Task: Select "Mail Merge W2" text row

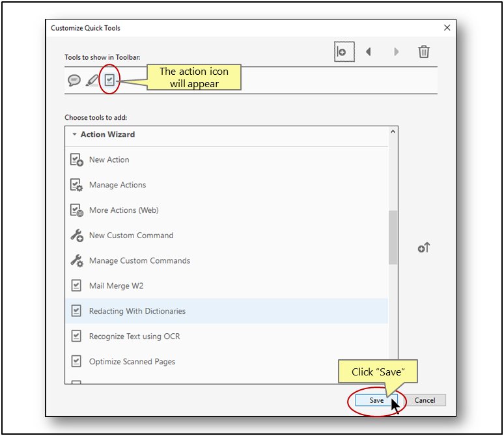Action: click(x=227, y=286)
